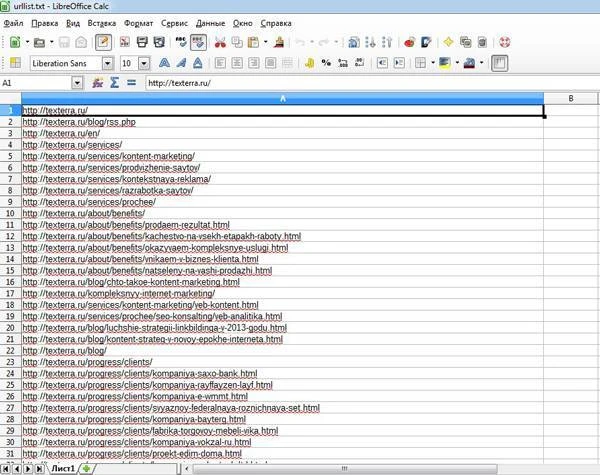Viewport: 600px width, 475px height.
Task: Insert Chart icon
Action: click(x=409, y=42)
